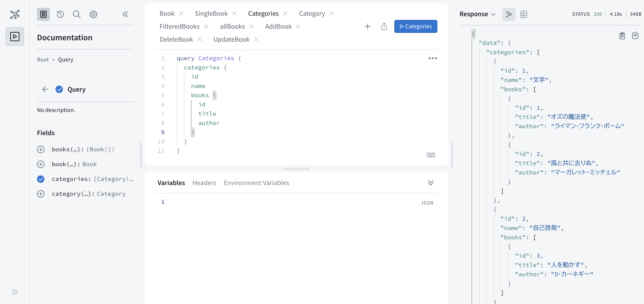Image resolution: width=644 pixels, height=304 pixels.
Task: Open the Response dropdown
Action: click(478, 14)
